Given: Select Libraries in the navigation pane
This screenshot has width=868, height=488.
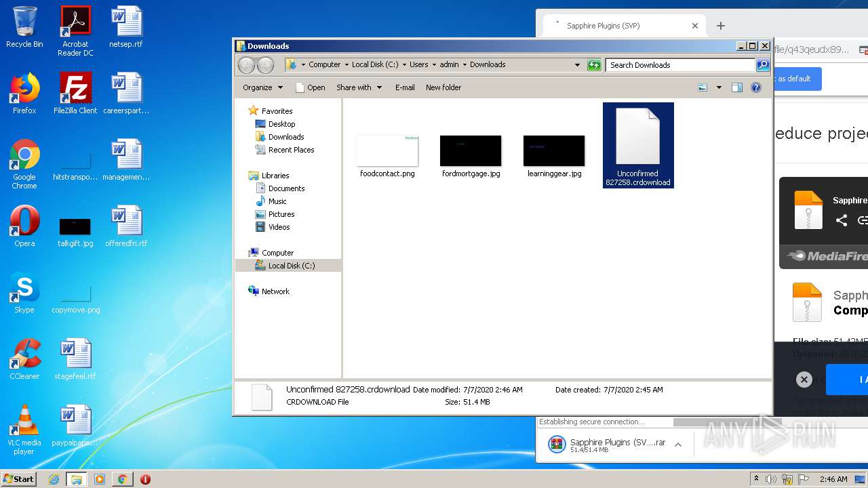Looking at the screenshot, I should (x=275, y=176).
